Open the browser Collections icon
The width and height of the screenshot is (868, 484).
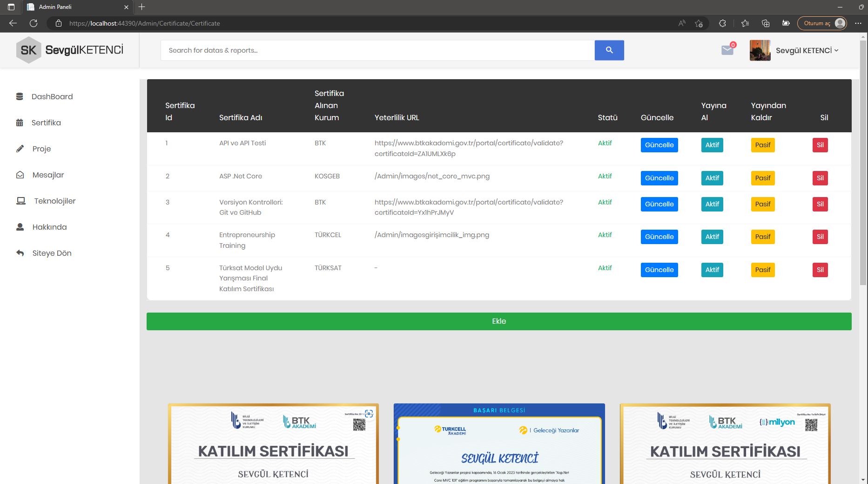pos(766,23)
